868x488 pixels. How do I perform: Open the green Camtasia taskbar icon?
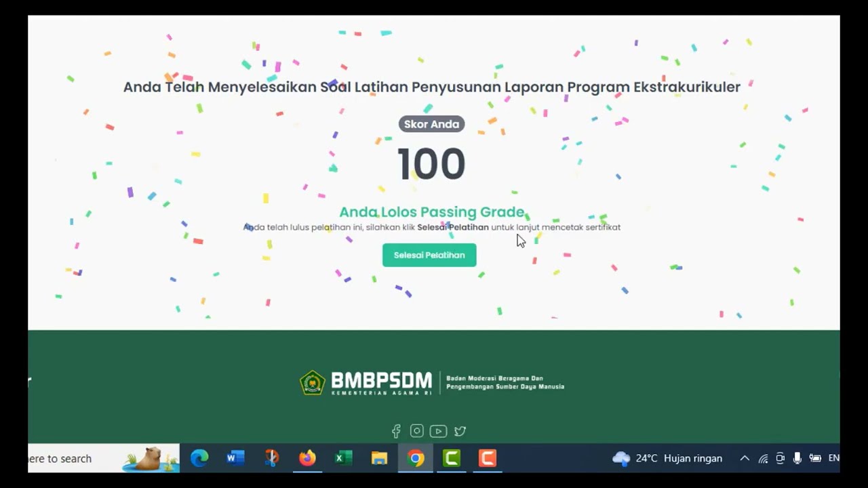(452, 459)
